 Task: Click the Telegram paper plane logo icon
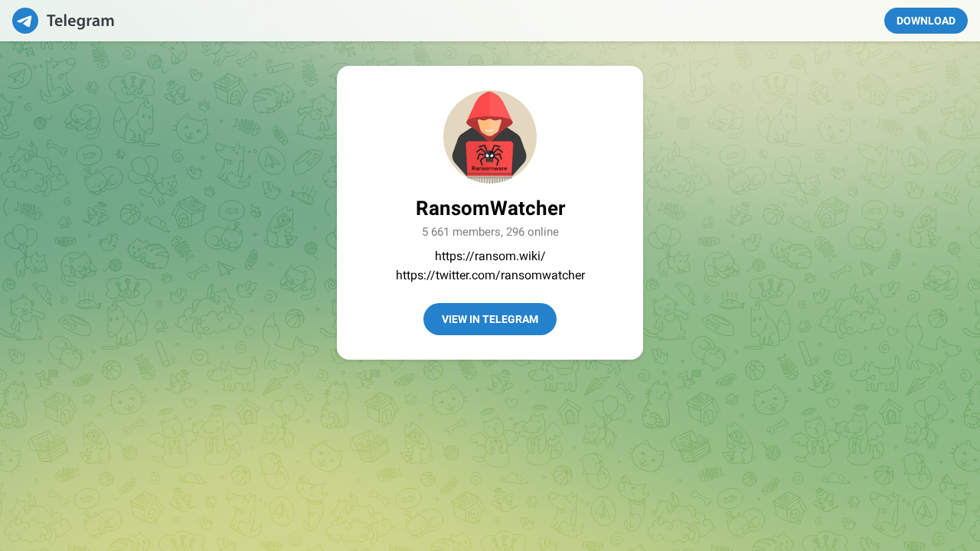[25, 21]
